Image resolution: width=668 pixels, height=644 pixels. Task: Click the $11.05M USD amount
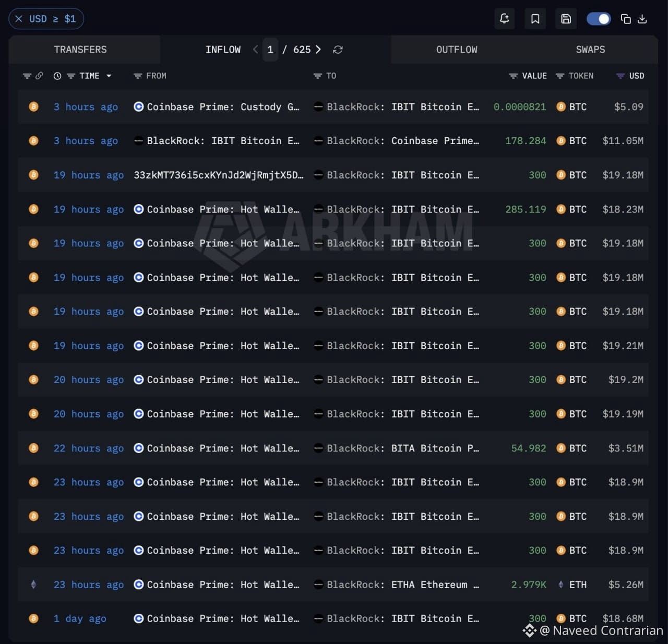[623, 140]
